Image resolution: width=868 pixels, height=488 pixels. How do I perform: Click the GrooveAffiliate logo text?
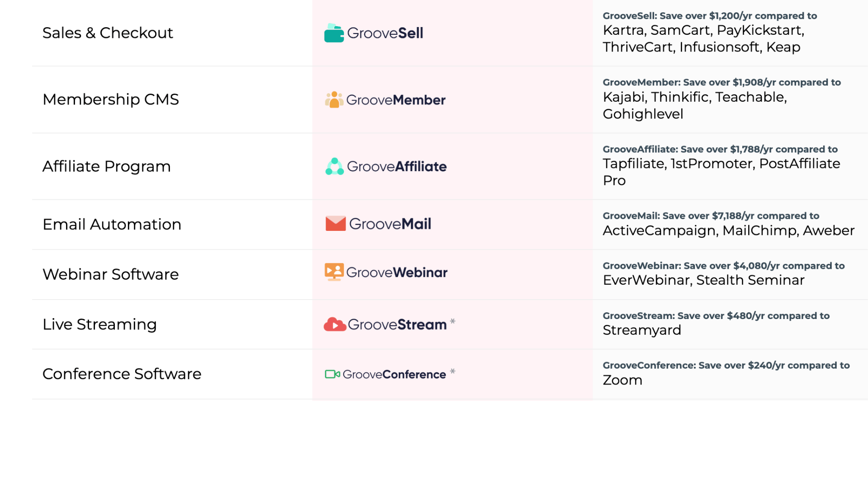pos(397,166)
